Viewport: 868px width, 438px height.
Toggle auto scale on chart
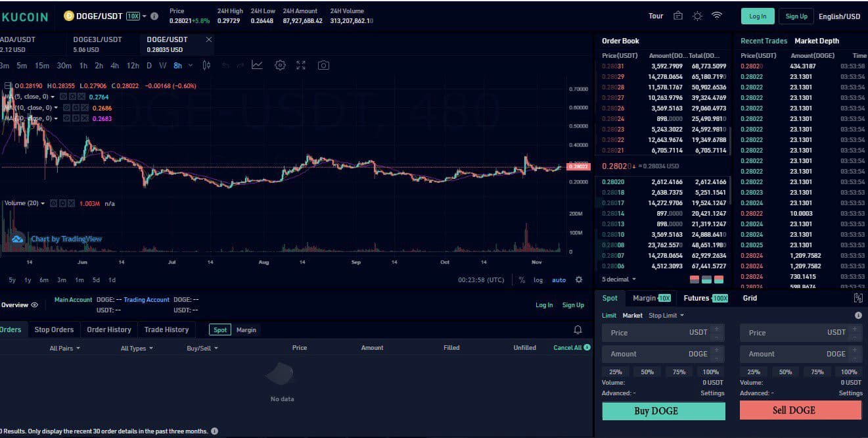coord(559,280)
